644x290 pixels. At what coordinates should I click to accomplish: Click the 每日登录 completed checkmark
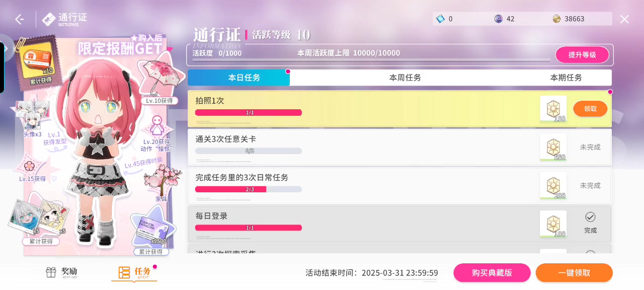pos(590,217)
